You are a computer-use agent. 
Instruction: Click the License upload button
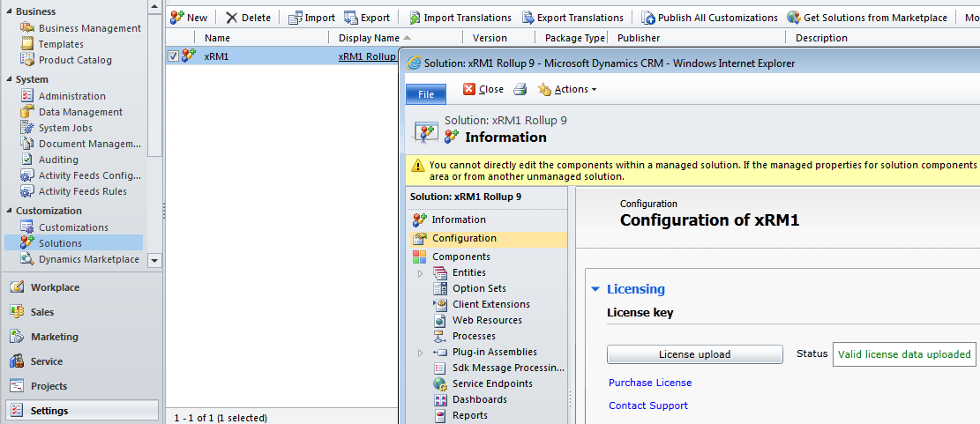(694, 354)
